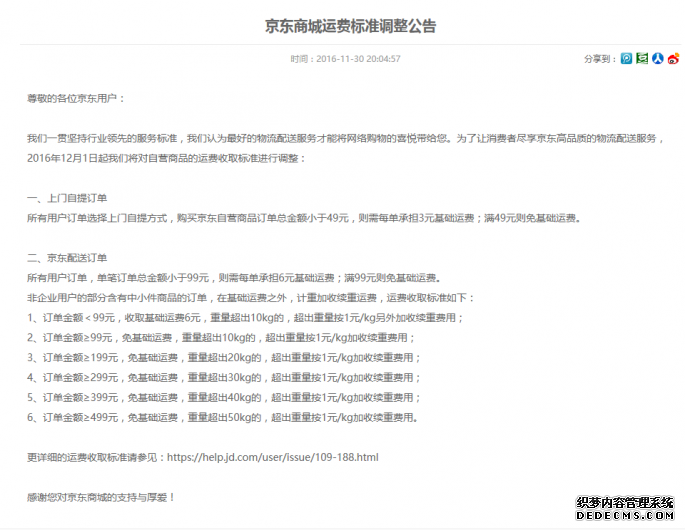The width and height of the screenshot is (685, 530).
Task: Click rule 3 订单金额≥199元
Action: click(x=224, y=358)
